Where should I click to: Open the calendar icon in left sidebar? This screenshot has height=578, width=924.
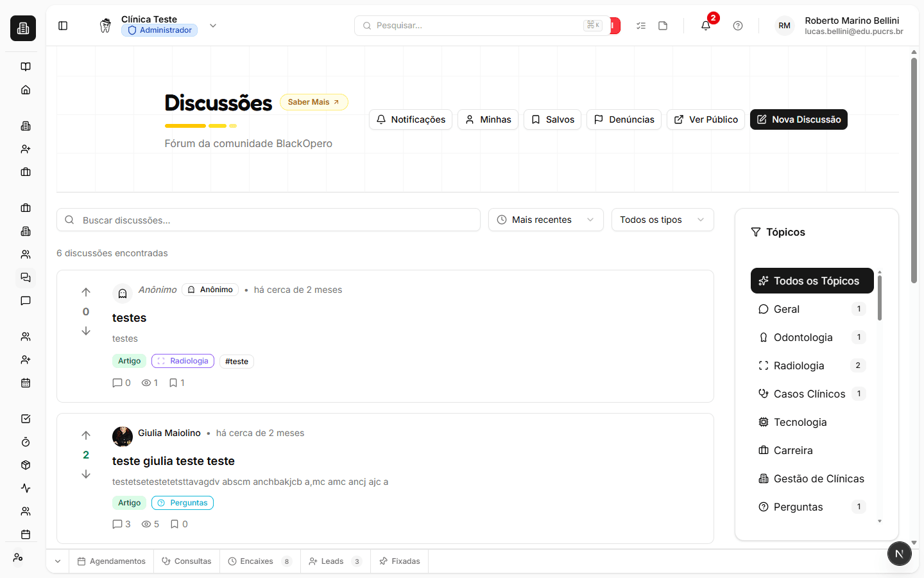[x=25, y=383]
